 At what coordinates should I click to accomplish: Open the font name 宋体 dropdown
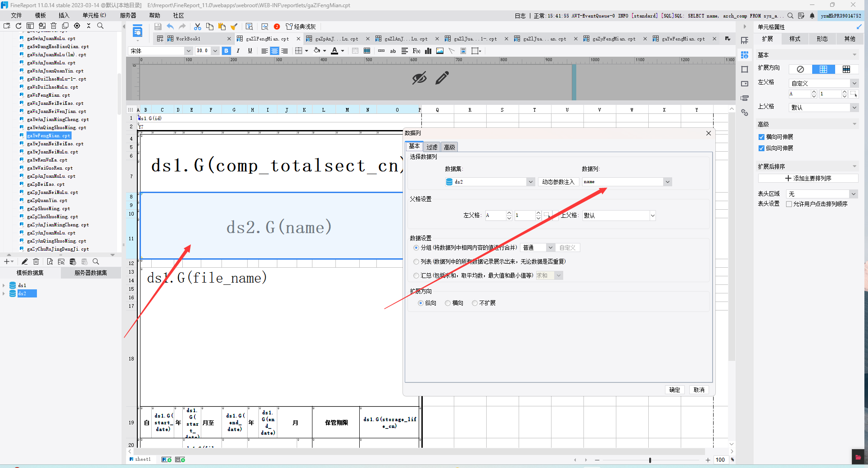coord(188,51)
